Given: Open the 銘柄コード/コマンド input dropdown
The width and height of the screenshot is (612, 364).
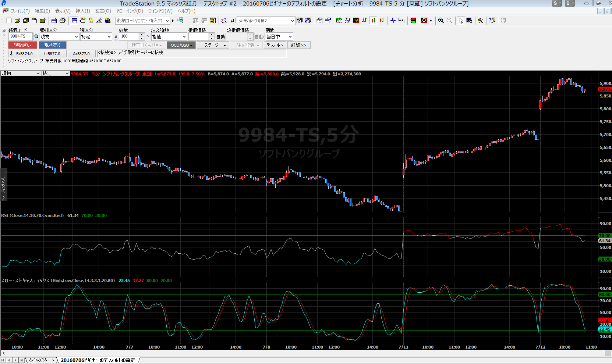Looking at the screenshot, I should tap(167, 21).
